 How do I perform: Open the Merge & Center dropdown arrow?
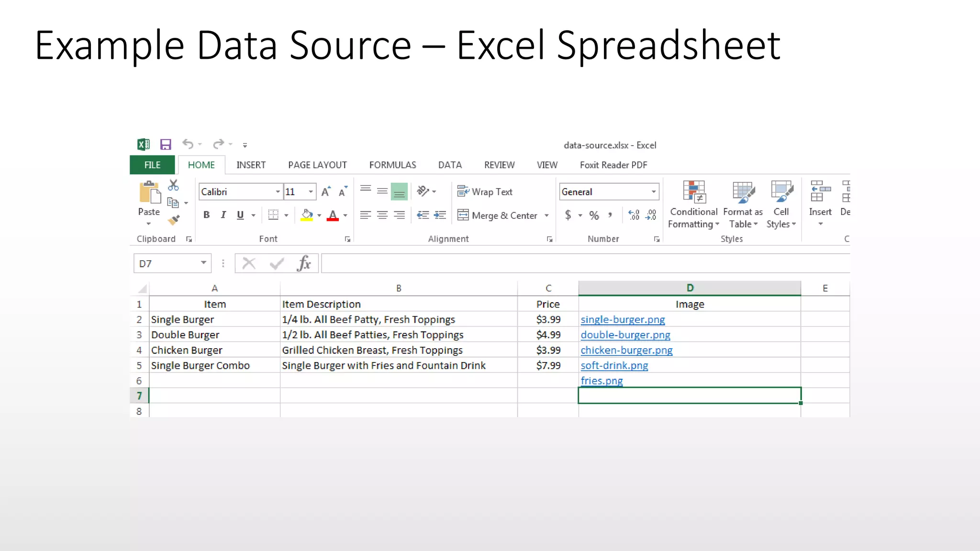546,216
